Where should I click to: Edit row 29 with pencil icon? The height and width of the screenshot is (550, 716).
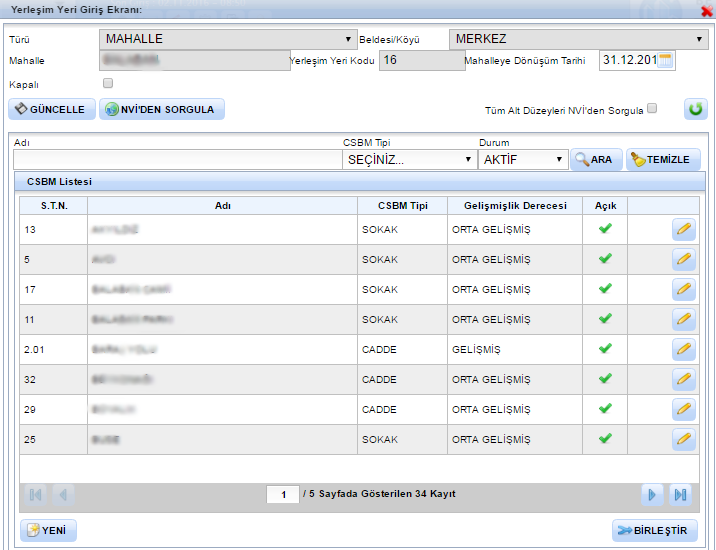pos(684,409)
